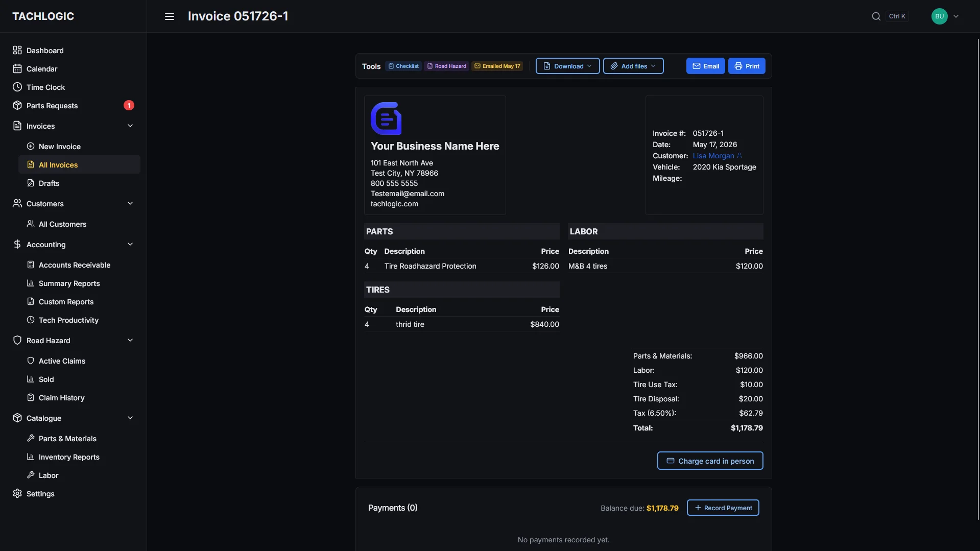Click the Print button
This screenshot has width=980, height=551.
(747, 66)
